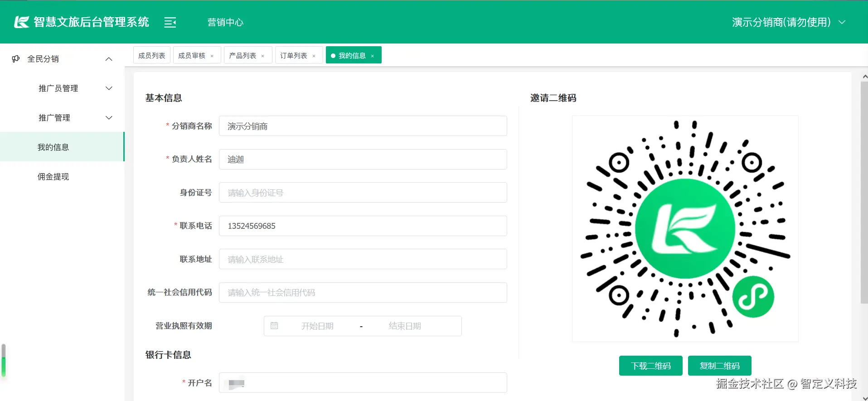Click the scrollbar up arrow

pyautogui.click(x=865, y=77)
